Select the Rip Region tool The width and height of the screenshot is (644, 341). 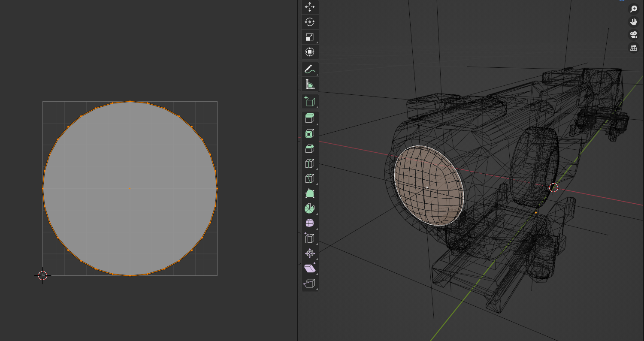[310, 284]
